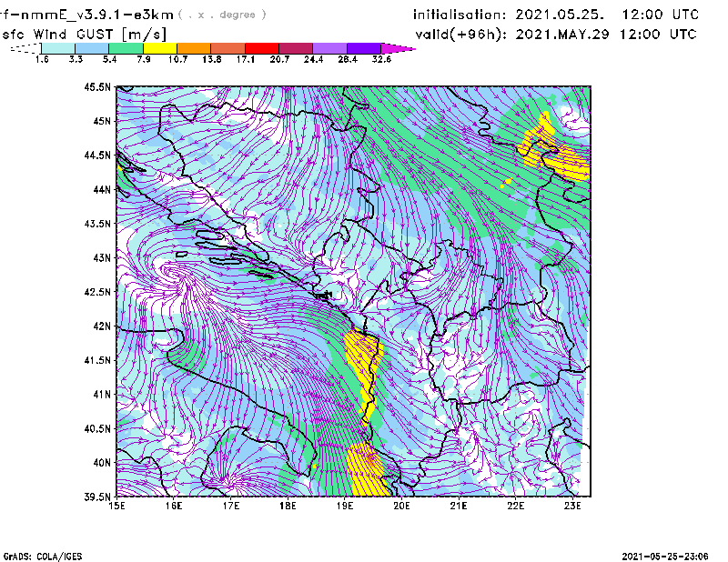Click the orange 10.7–13.8 legend swatch
The image size is (728, 562).
194,47
